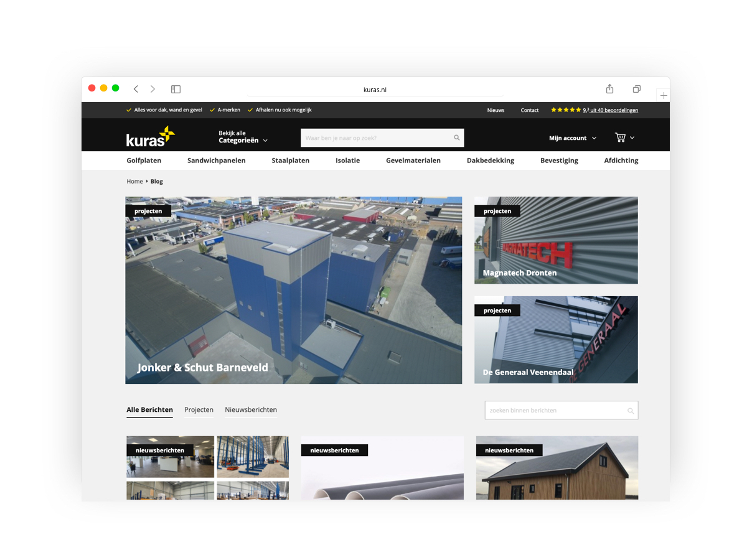Click the share icon in browser toolbar
Screen dimensions: 747x560
tap(609, 89)
